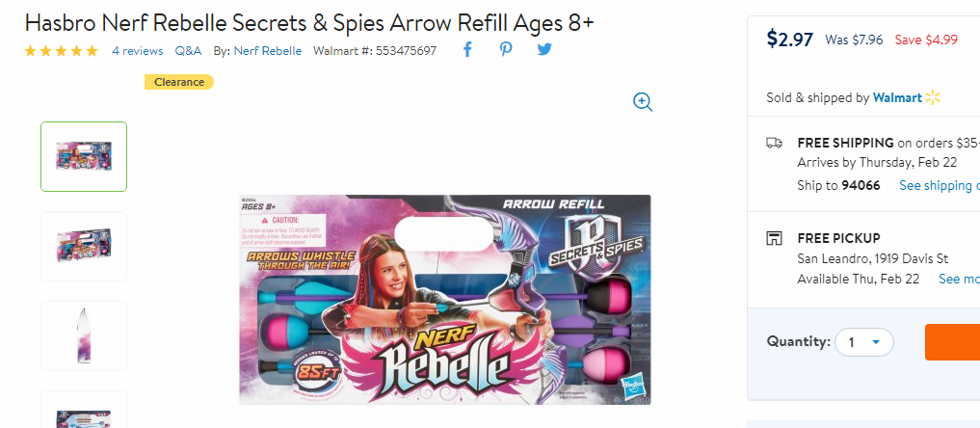Click the free shipping truck icon
Image resolution: width=980 pixels, height=428 pixels.
775,143
